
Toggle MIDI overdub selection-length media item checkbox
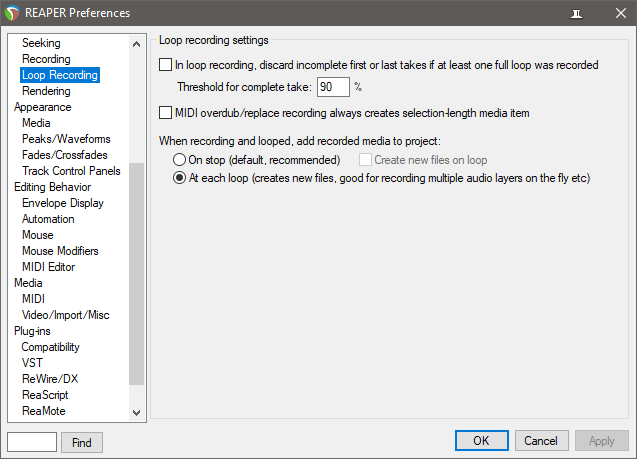tap(165, 113)
